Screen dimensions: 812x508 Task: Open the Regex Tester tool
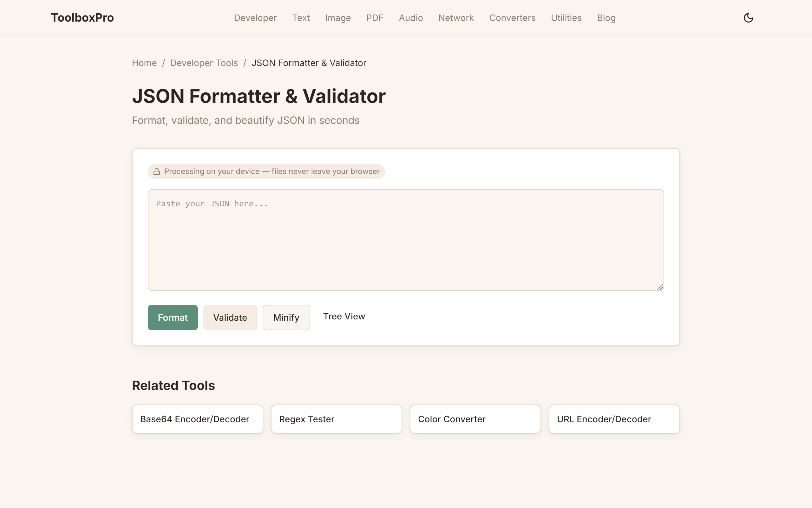click(336, 419)
